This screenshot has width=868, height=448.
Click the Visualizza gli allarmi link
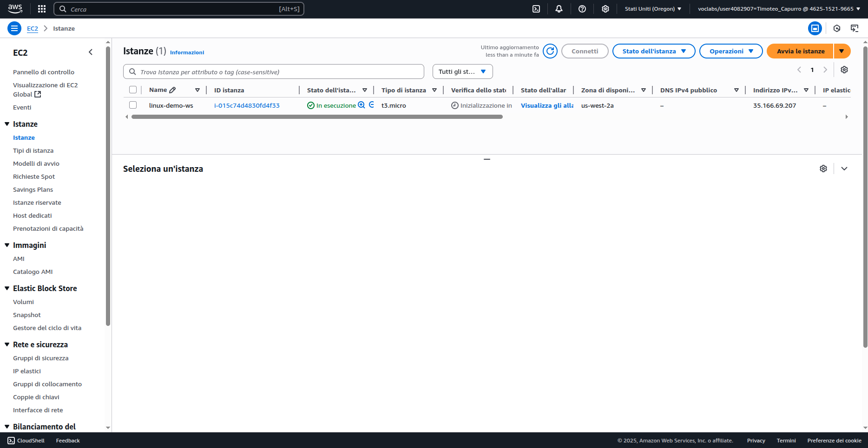tap(547, 105)
